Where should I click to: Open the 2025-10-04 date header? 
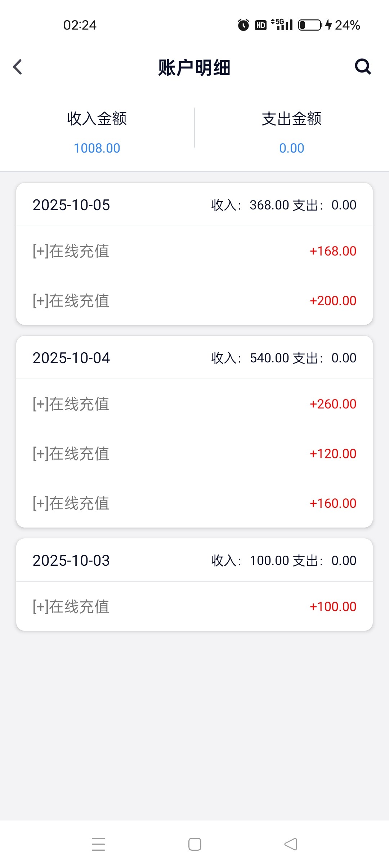(x=194, y=358)
